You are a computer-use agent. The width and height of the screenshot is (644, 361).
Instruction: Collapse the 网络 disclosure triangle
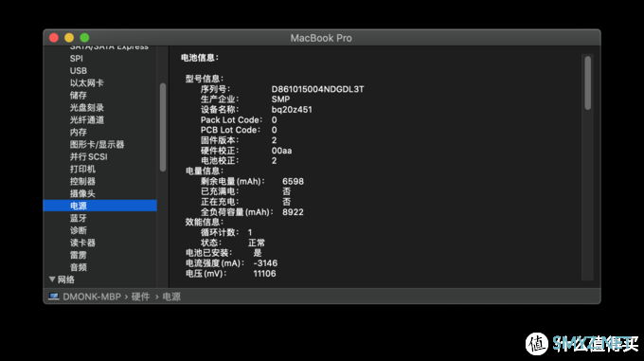pos(52,280)
